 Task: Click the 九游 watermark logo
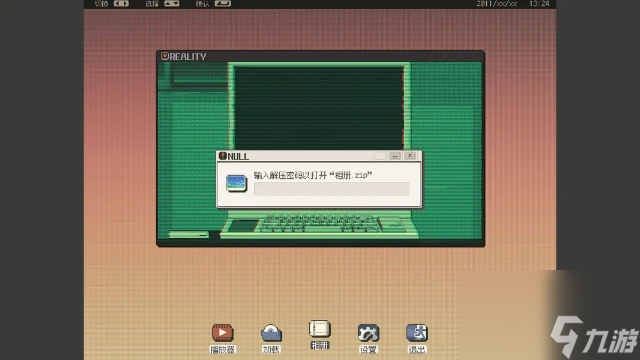pos(594,337)
